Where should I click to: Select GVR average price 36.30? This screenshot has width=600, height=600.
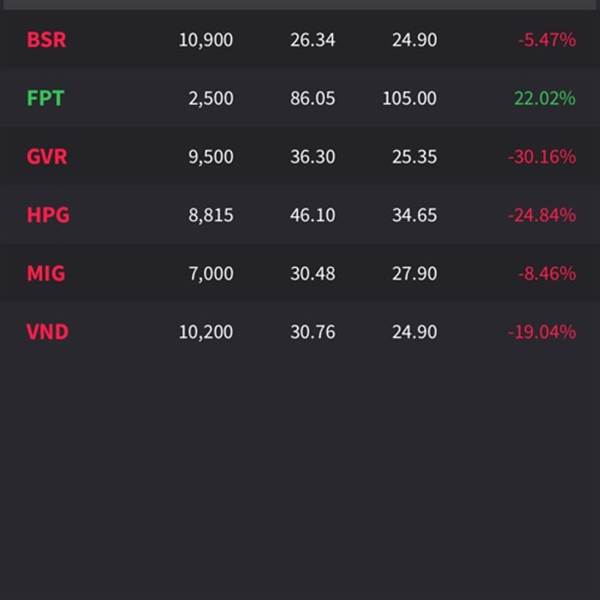[x=313, y=157]
